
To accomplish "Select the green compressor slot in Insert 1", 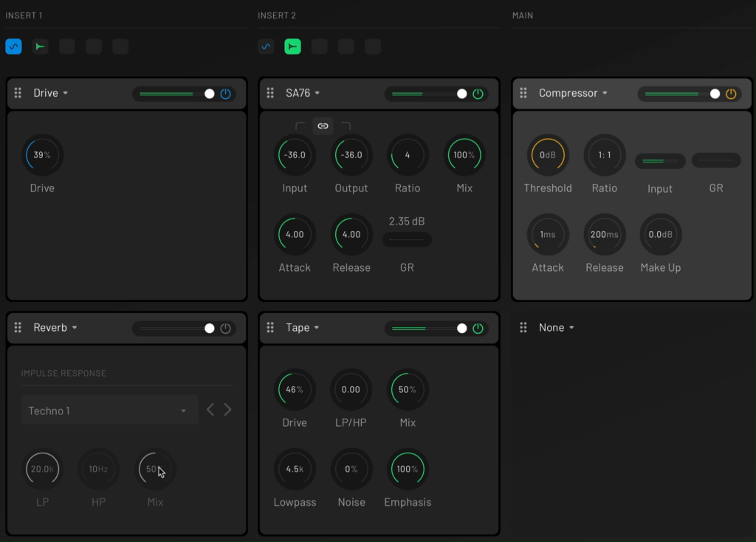I will [40, 47].
